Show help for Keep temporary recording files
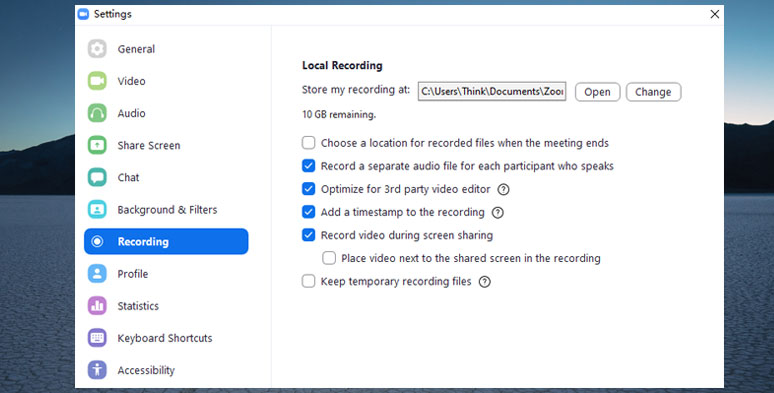 pyautogui.click(x=485, y=281)
